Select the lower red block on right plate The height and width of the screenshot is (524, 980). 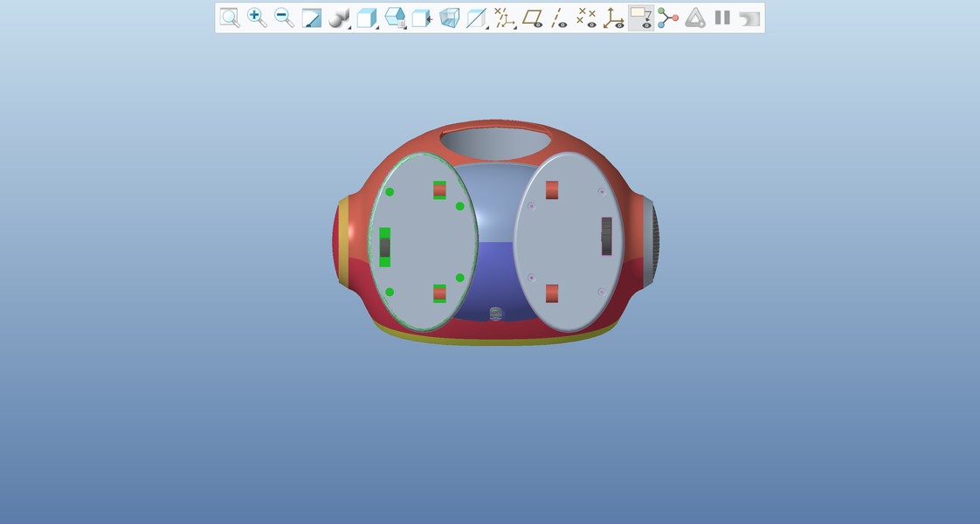point(552,293)
